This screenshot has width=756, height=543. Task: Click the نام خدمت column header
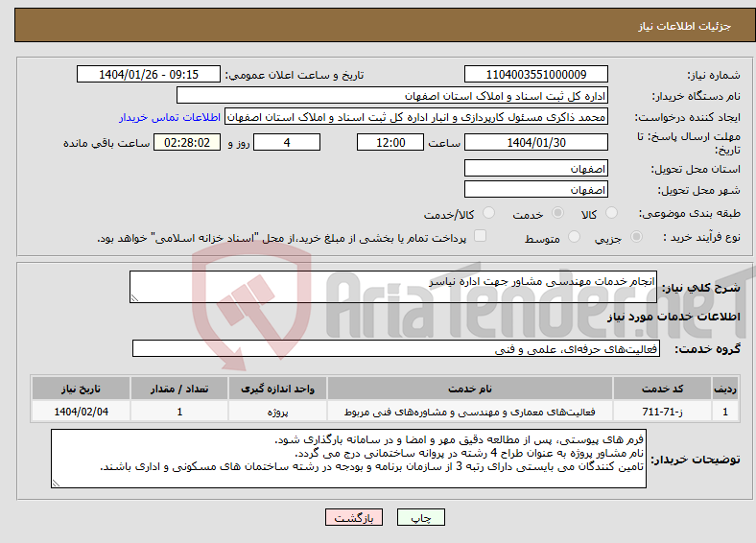(x=469, y=389)
